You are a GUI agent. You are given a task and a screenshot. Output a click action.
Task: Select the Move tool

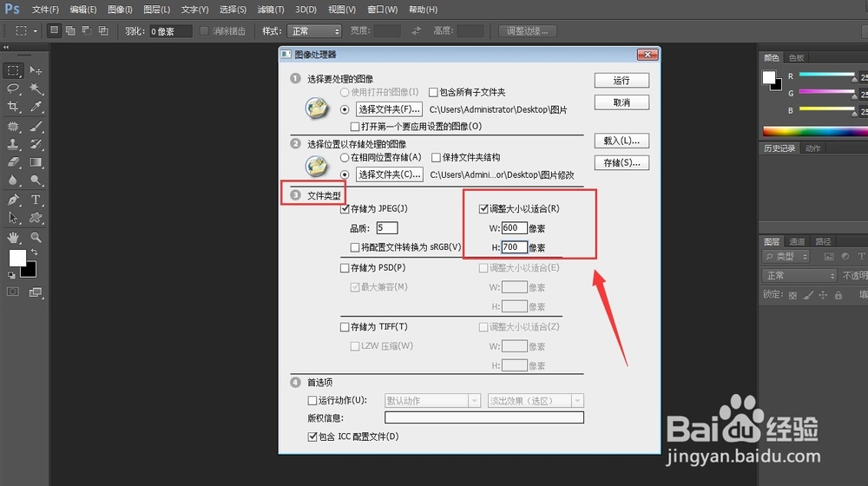coord(36,70)
